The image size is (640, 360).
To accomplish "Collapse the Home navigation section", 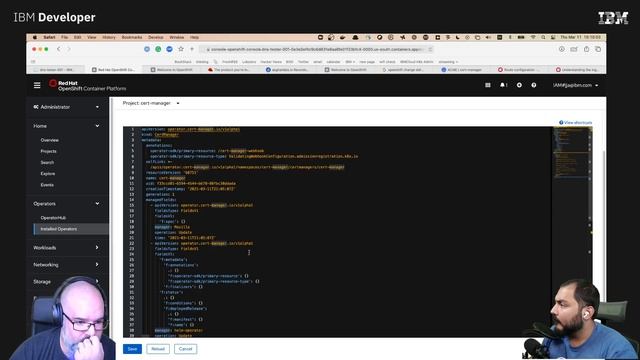I will pos(66,126).
